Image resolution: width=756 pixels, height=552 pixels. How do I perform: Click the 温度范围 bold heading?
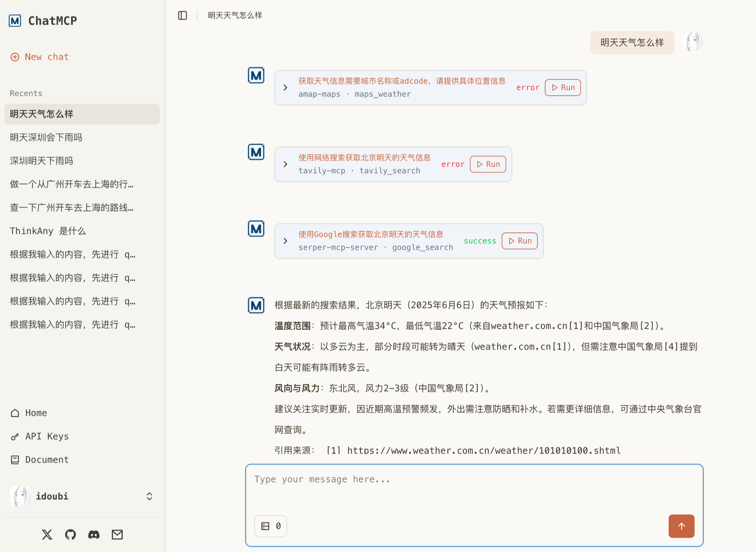click(293, 326)
